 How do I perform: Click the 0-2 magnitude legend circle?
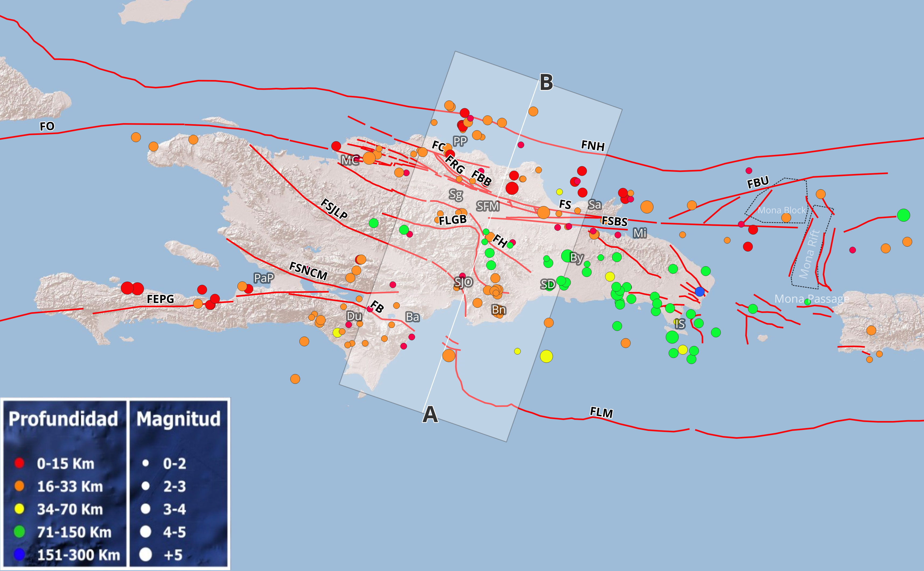[x=146, y=463]
